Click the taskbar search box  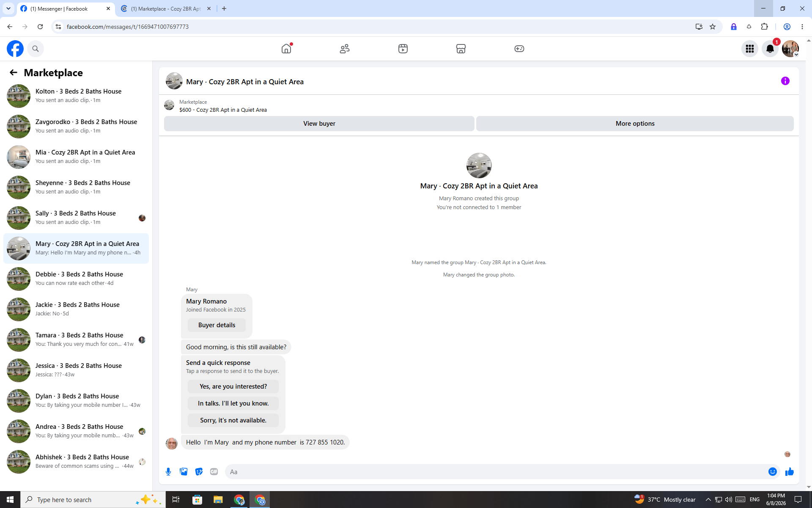[x=93, y=500]
